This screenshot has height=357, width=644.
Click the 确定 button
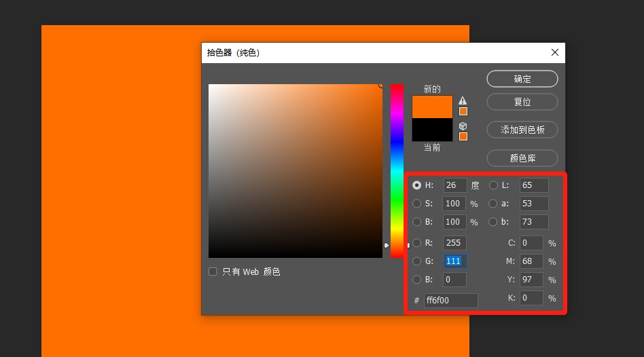(522, 79)
